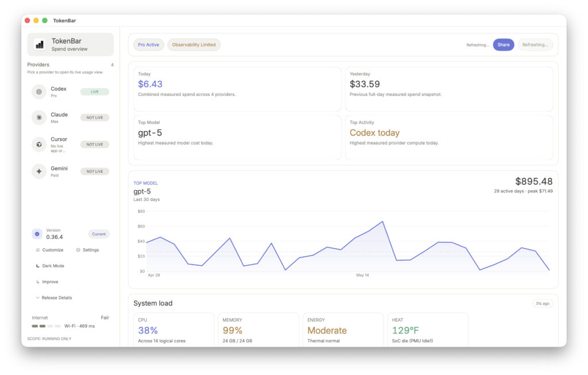Select the Claude provider row
Image resolution: width=588 pixels, height=375 pixels.
71,117
